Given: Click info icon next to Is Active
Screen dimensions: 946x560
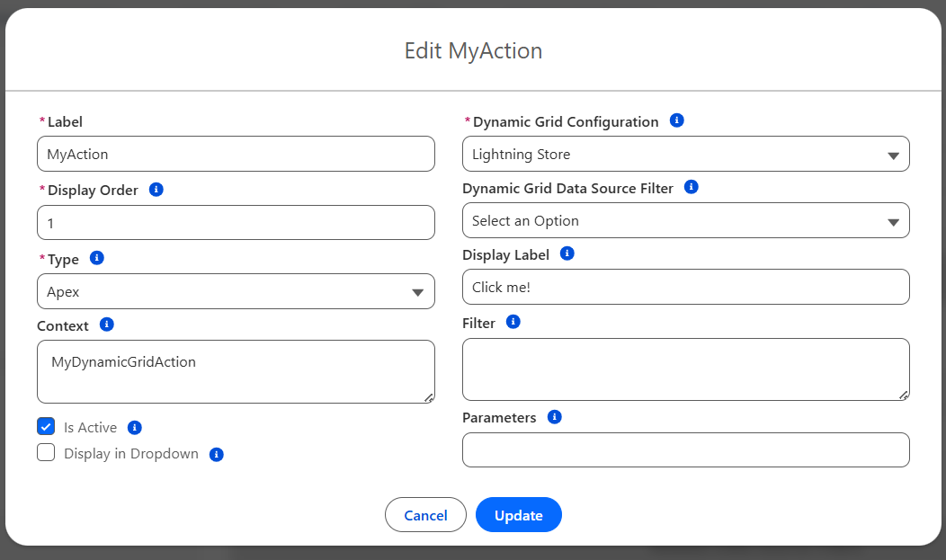Looking at the screenshot, I should point(135,428).
